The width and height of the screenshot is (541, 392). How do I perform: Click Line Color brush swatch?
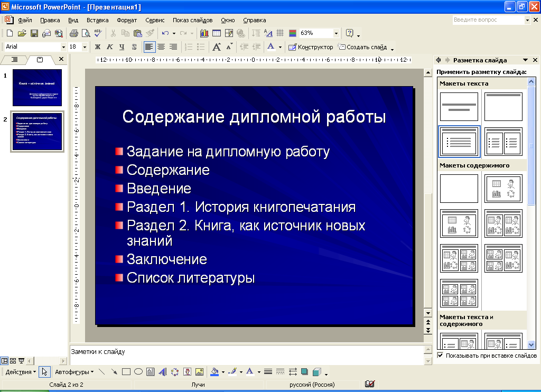(233, 371)
